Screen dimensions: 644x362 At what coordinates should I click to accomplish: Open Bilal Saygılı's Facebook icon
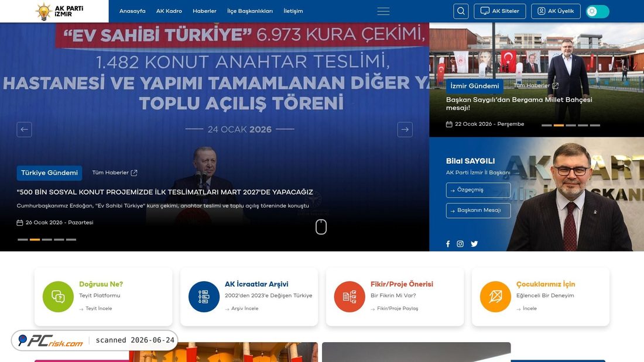tap(448, 244)
